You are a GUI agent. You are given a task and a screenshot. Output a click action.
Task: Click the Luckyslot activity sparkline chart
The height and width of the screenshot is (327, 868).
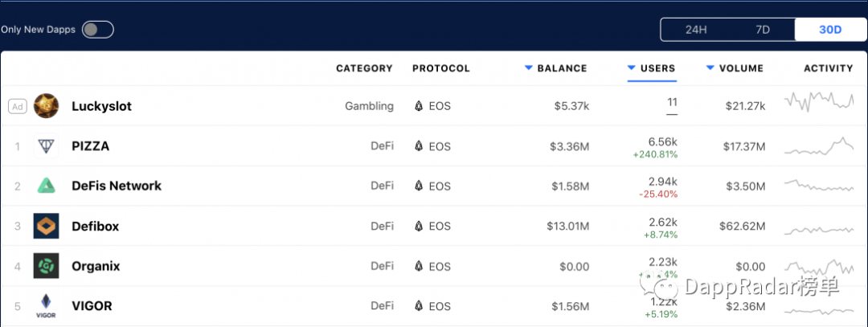point(819,101)
